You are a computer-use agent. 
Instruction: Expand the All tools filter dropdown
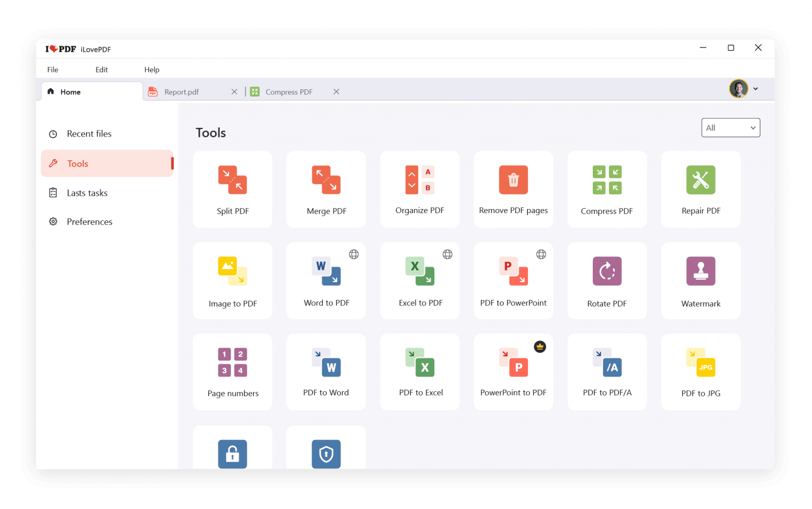(731, 128)
